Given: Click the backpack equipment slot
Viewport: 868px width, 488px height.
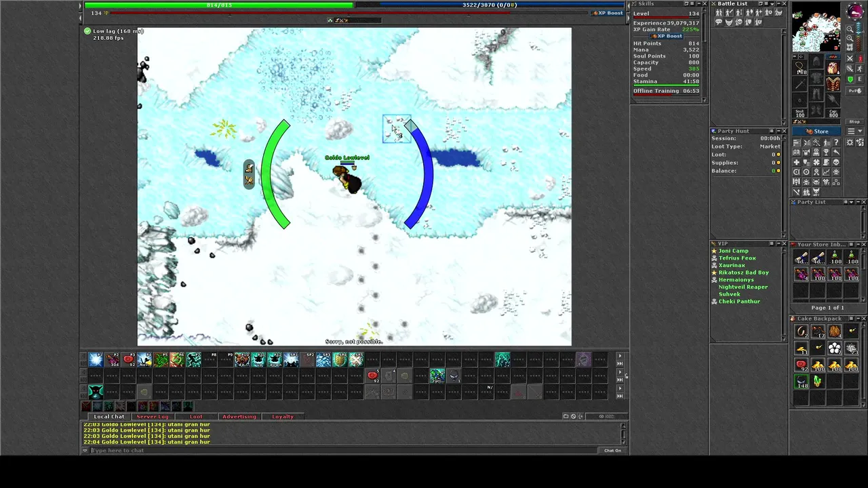Looking at the screenshot, I should point(833,68).
